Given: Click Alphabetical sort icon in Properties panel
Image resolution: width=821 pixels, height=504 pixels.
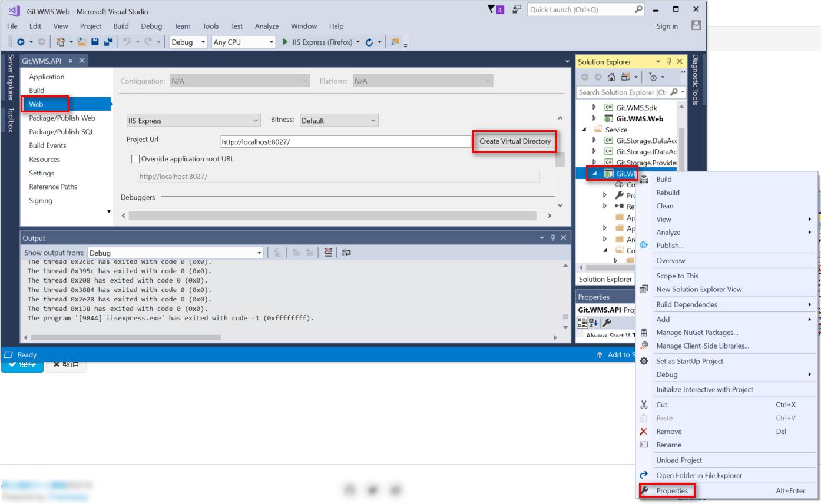Looking at the screenshot, I should tap(594, 322).
